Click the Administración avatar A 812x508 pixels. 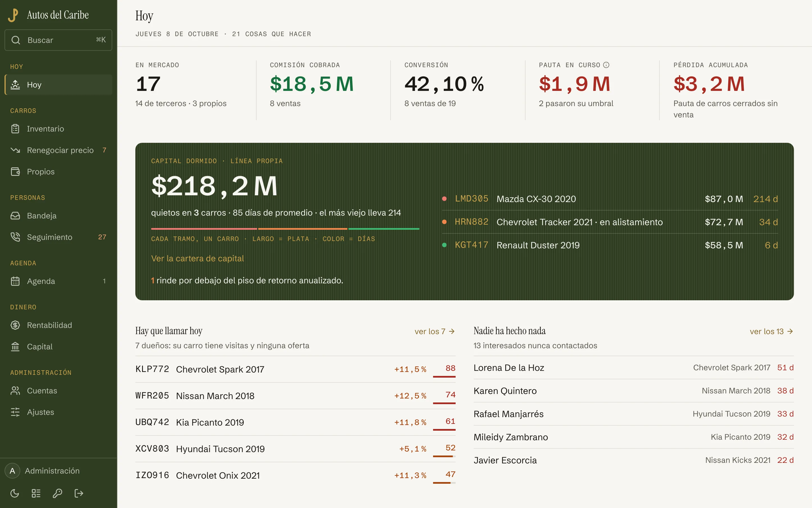[x=12, y=471]
